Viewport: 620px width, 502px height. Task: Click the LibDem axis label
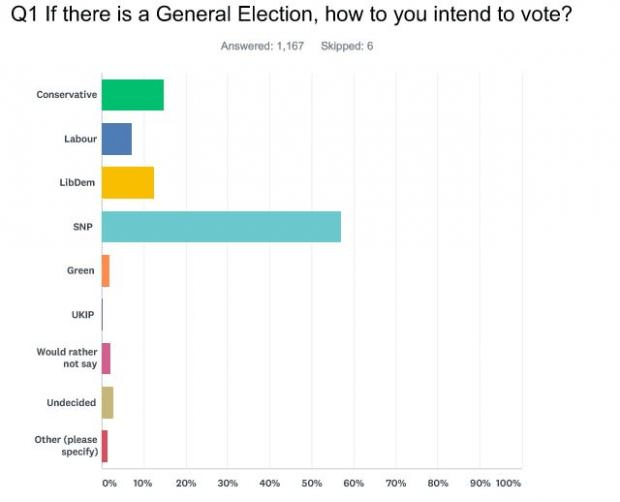tap(78, 183)
